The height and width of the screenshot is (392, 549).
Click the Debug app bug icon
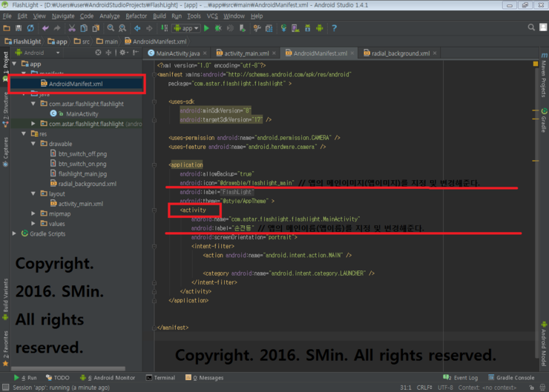(x=218, y=28)
